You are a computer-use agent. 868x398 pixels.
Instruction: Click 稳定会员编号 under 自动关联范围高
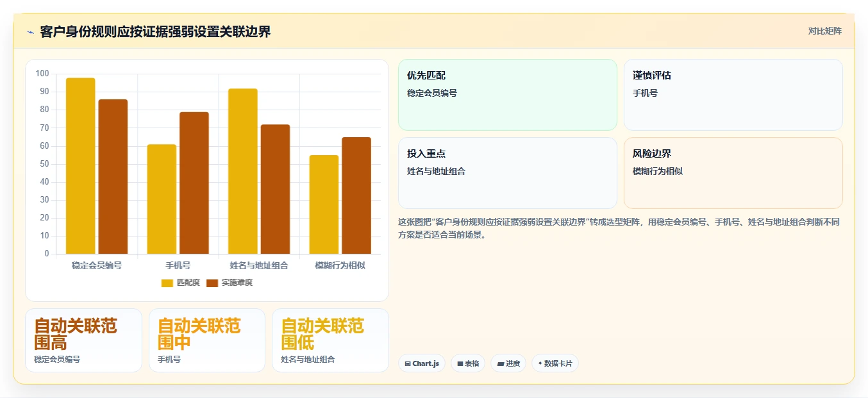click(x=57, y=360)
